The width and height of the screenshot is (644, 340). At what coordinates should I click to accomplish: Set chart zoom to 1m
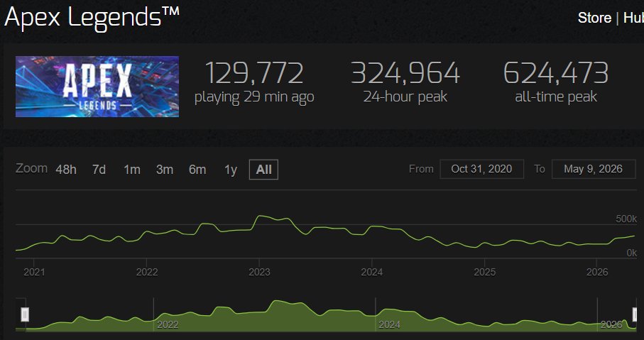pyautogui.click(x=132, y=170)
